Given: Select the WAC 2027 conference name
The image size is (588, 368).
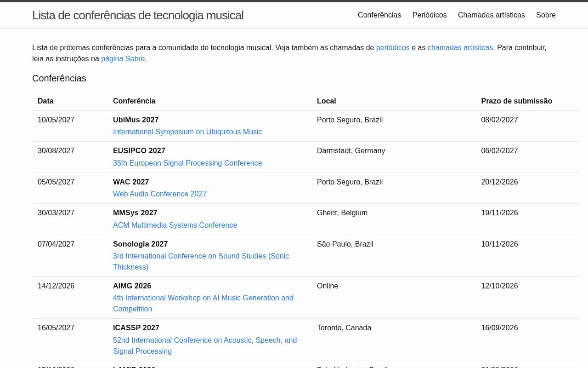Looking at the screenshot, I should [131, 182].
